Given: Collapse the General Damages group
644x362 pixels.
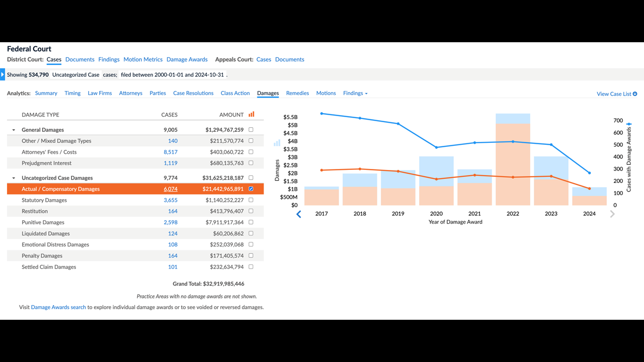Looking at the screenshot, I should pos(14,130).
